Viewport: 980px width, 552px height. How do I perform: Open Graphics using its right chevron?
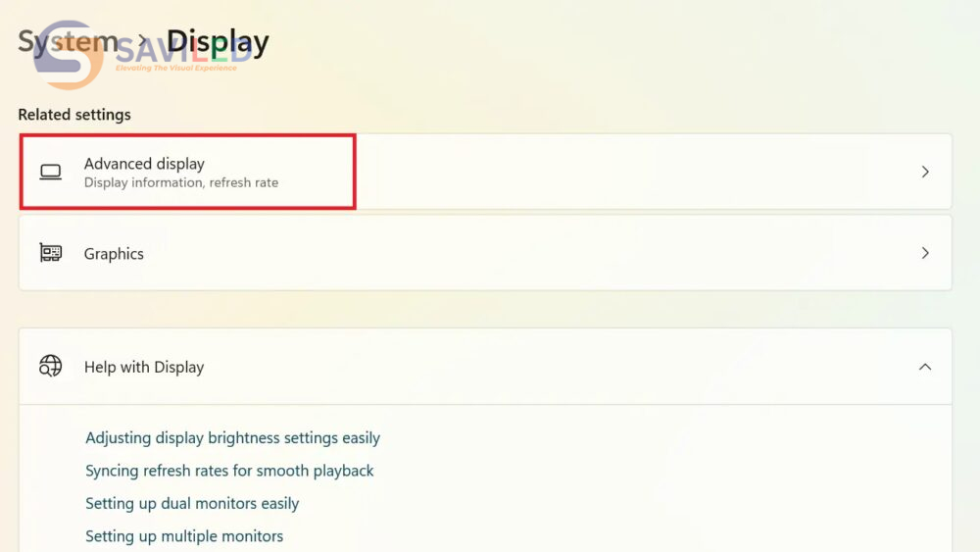pyautogui.click(x=925, y=253)
